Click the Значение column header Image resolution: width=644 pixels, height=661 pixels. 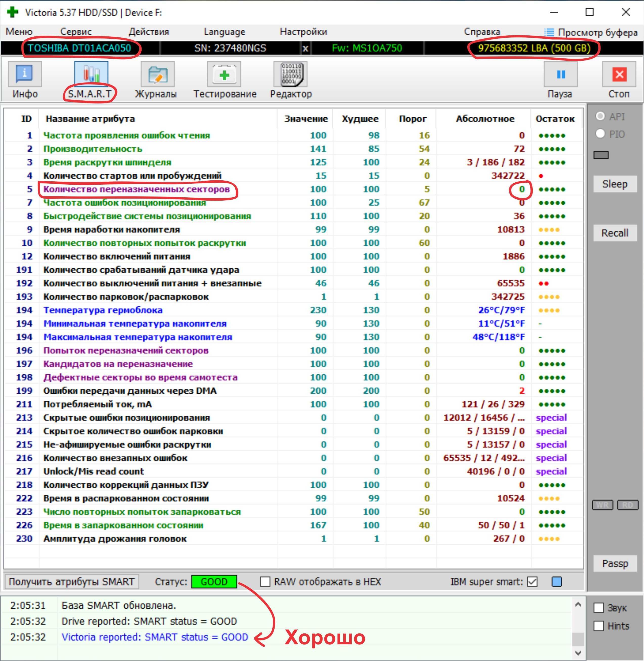(306, 119)
